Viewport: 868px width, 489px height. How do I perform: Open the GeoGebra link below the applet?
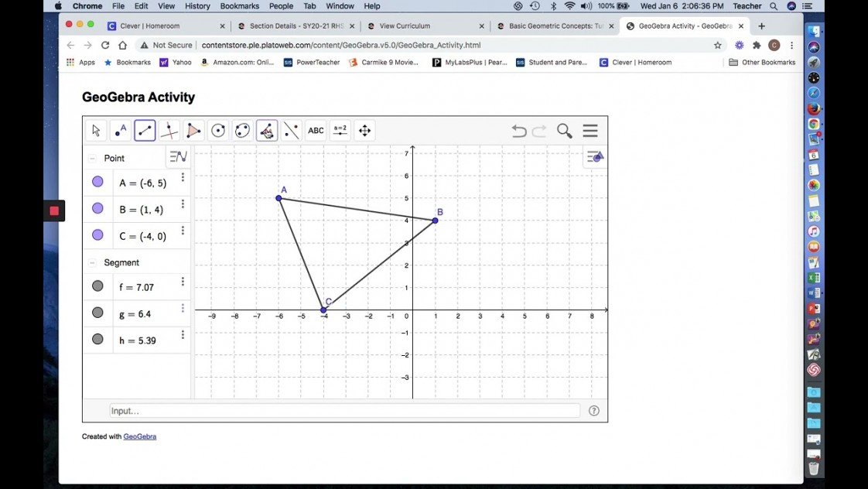tap(140, 436)
